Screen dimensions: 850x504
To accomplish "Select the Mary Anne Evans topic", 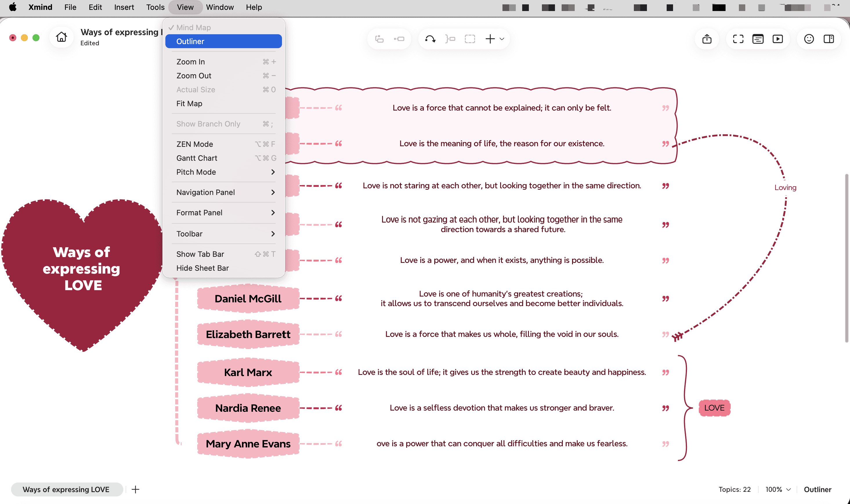I will pyautogui.click(x=248, y=444).
